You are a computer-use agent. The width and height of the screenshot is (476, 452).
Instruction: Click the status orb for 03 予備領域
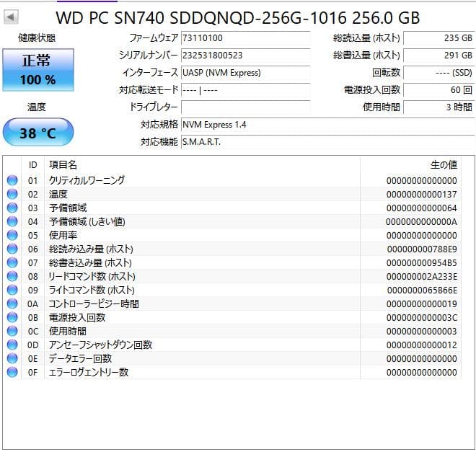click(12, 208)
